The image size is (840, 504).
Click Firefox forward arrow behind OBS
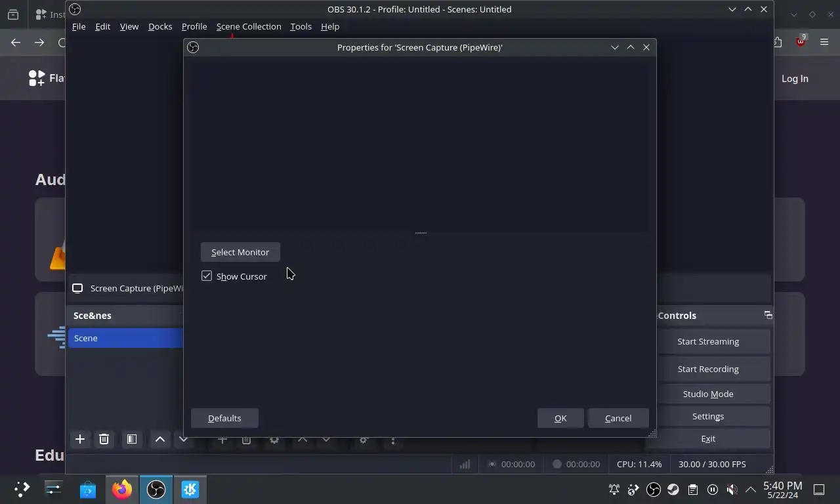39,42
